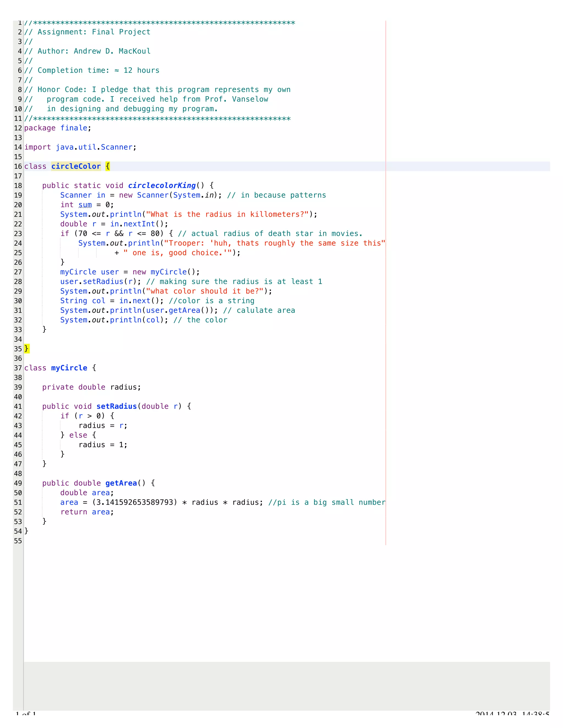This screenshot has width=563, height=728.
Task: Click the underlined variable sum
Action: (85, 205)
